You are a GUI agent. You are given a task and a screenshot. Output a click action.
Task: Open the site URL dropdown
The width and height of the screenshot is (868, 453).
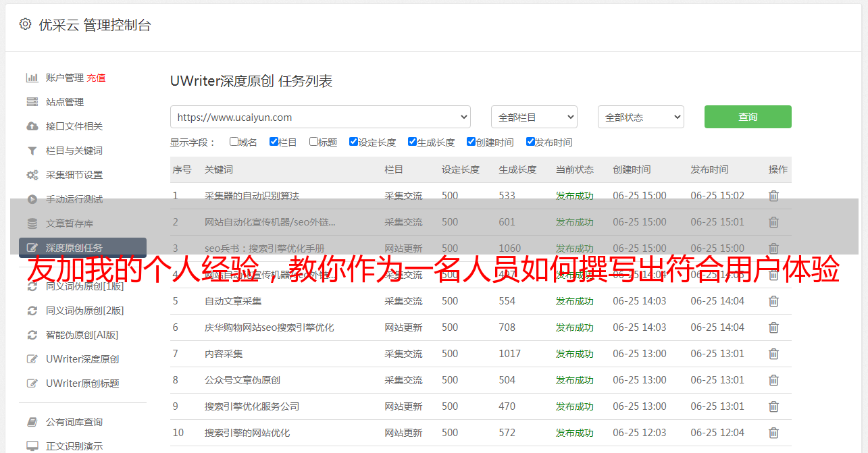pos(320,117)
